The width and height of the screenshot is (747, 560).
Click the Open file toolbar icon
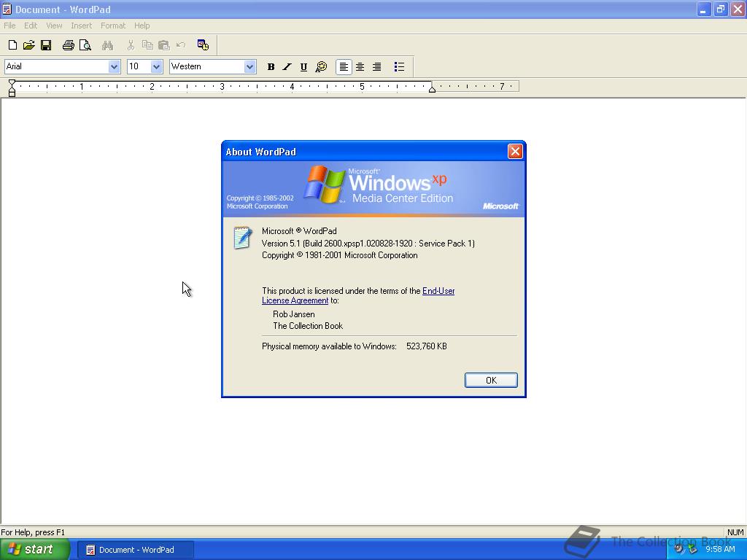[x=29, y=45]
